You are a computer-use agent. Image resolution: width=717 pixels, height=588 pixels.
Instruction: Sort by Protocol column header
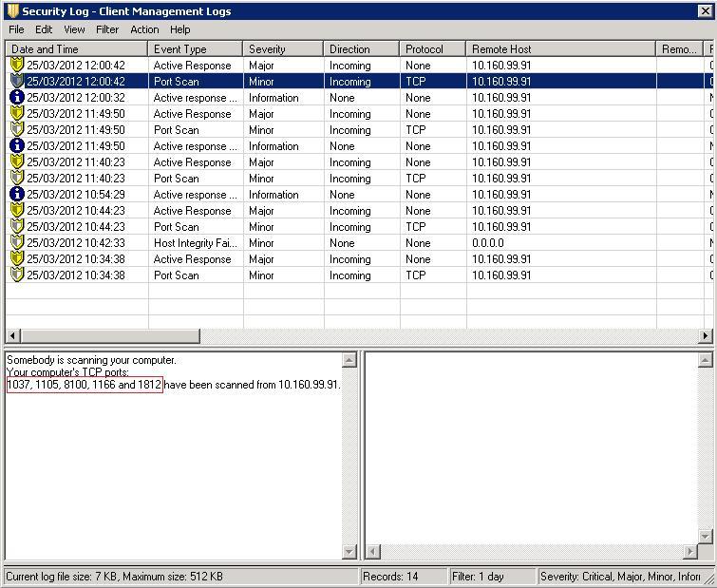coord(433,49)
